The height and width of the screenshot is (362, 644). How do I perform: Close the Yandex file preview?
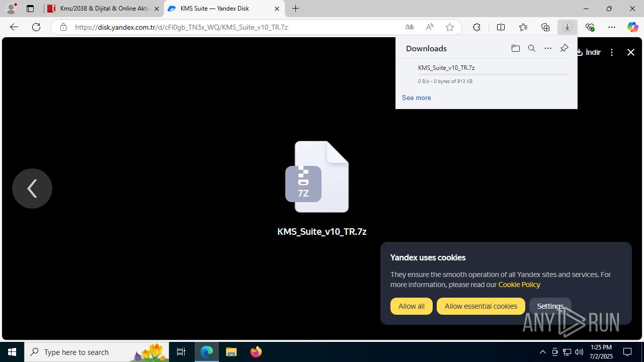631,52
